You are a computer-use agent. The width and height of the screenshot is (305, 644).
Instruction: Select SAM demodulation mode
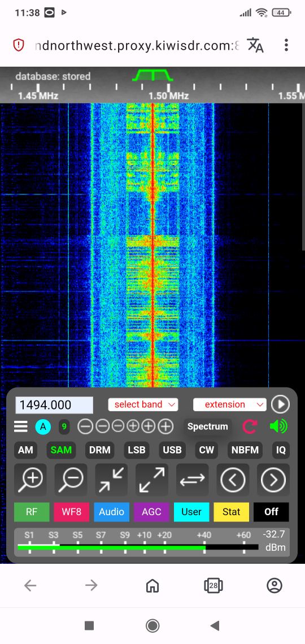(61, 450)
